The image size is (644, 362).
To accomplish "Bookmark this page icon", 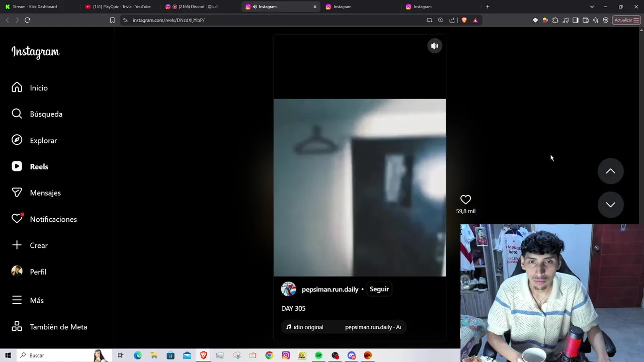I will pyautogui.click(x=112, y=20).
